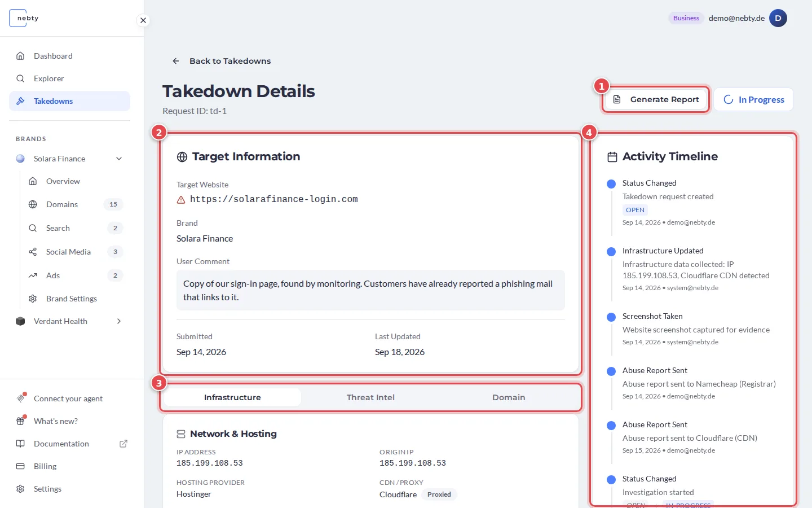Click the target URL solarafinance-login.com

[x=274, y=199]
